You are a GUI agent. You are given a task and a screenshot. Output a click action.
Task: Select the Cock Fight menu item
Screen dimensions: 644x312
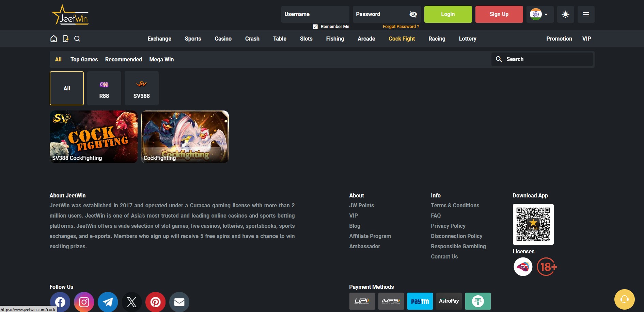[x=402, y=39]
